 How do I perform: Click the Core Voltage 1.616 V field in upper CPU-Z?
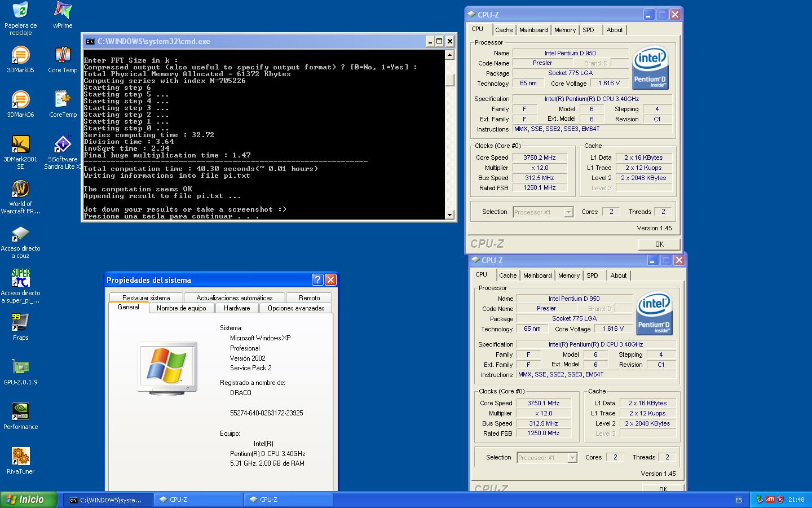coord(609,83)
